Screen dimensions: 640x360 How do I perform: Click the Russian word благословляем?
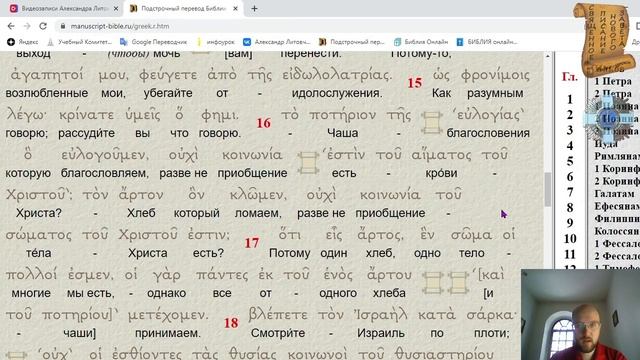coord(104,173)
